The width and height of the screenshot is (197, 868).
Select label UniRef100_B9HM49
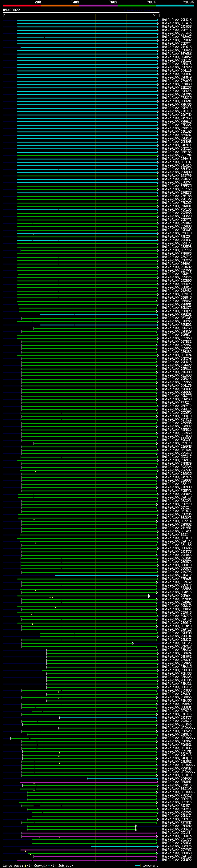[177, 78]
